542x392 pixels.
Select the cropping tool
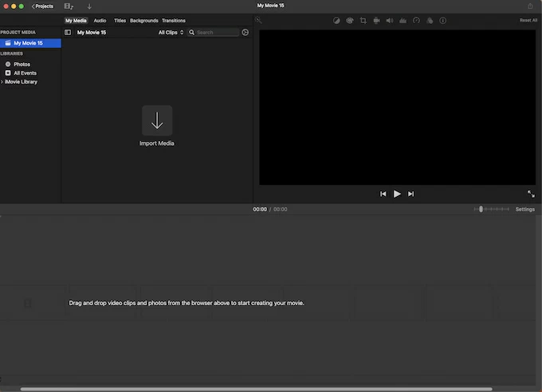pyautogui.click(x=363, y=21)
